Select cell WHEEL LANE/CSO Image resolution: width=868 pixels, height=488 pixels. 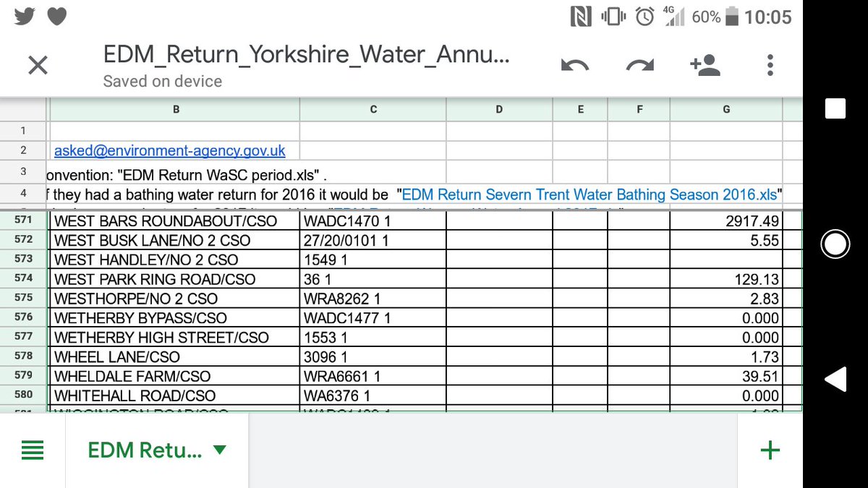(x=174, y=357)
